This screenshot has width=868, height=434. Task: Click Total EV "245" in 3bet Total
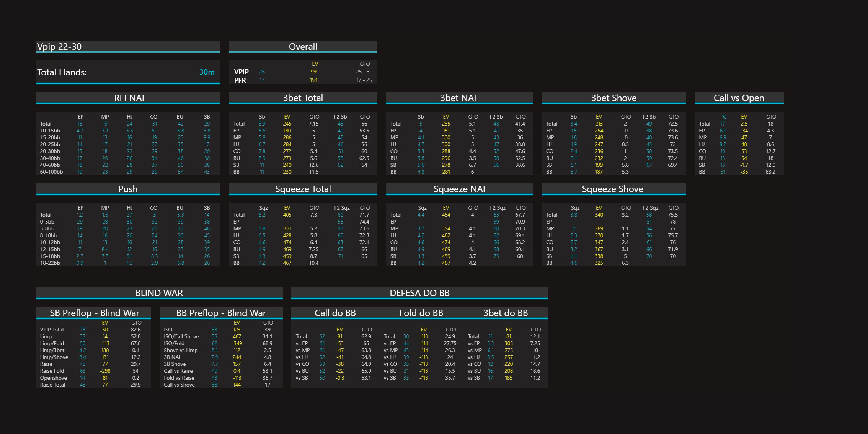pyautogui.click(x=287, y=124)
